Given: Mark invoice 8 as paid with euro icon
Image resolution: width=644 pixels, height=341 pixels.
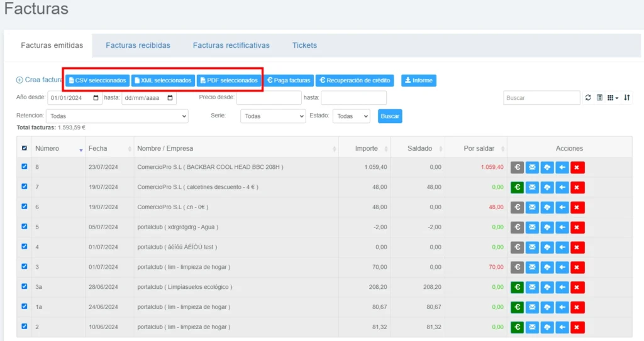Looking at the screenshot, I should coord(518,167).
